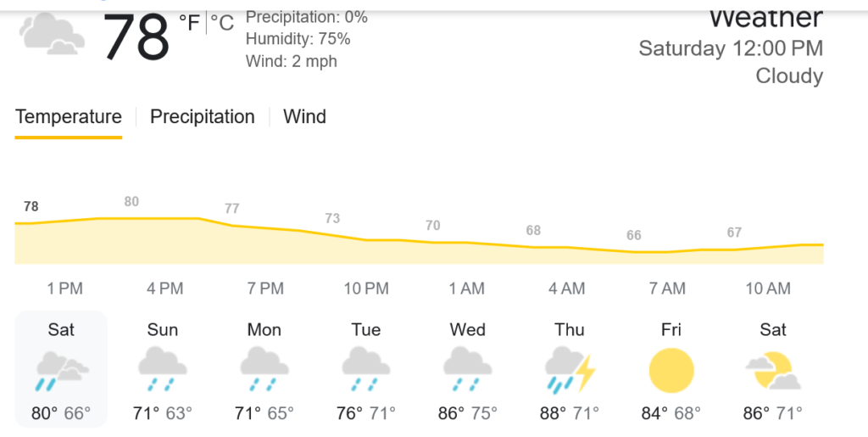Viewport: 868px width, 437px height.
Task: Click Thursday's thunderstorm icon
Action: click(570, 371)
